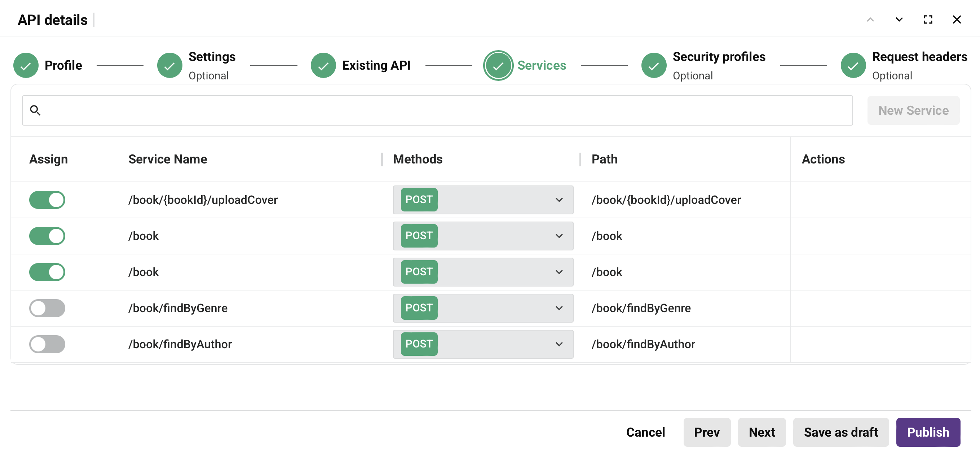The height and width of the screenshot is (459, 980).
Task: Enable assignment for /book/findByGenre
Action: click(47, 308)
